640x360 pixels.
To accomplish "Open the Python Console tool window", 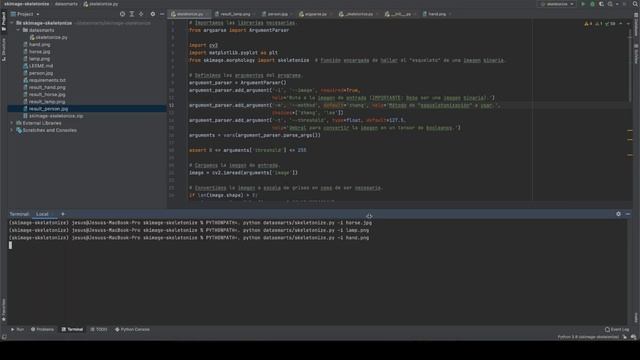I will pos(132,329).
